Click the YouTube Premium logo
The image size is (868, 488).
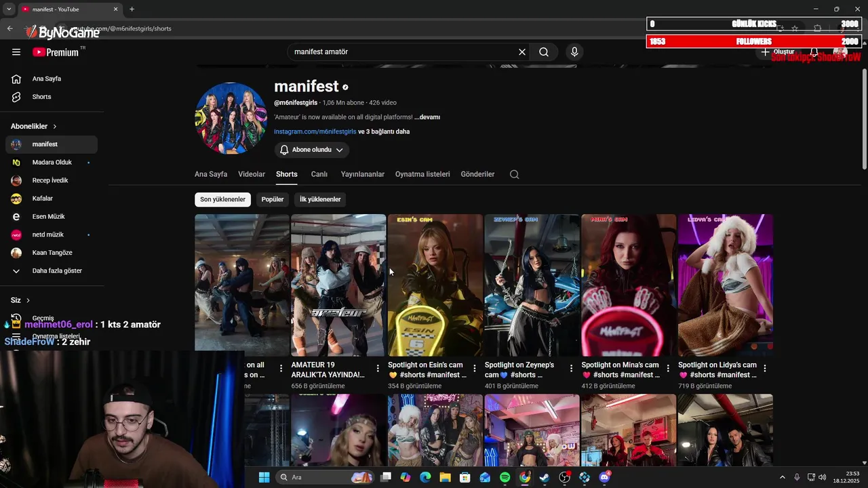[x=56, y=52]
